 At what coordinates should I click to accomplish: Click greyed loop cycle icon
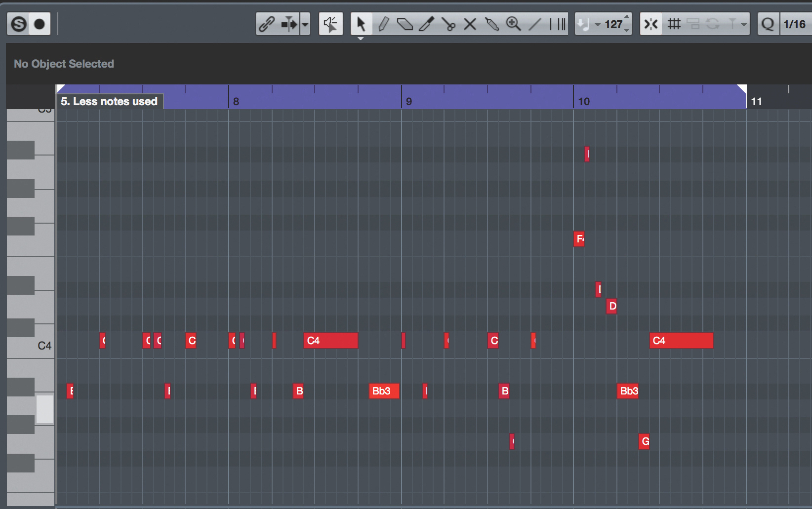(x=713, y=24)
